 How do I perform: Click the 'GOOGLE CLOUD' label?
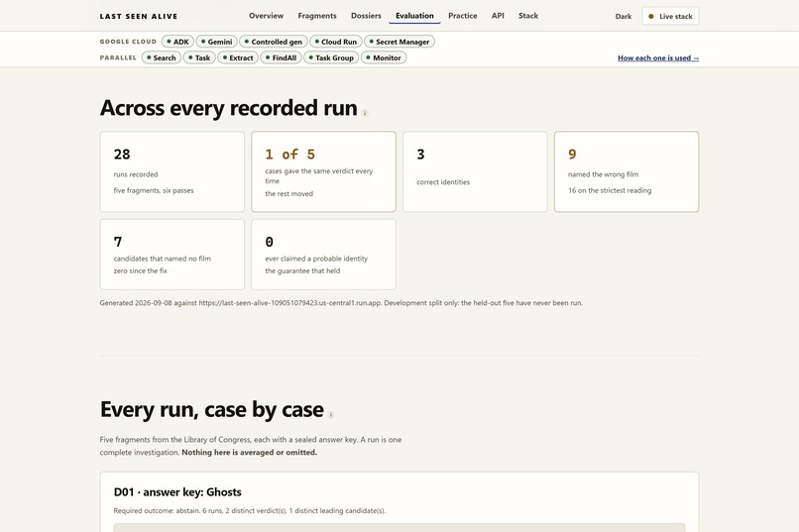click(x=128, y=42)
